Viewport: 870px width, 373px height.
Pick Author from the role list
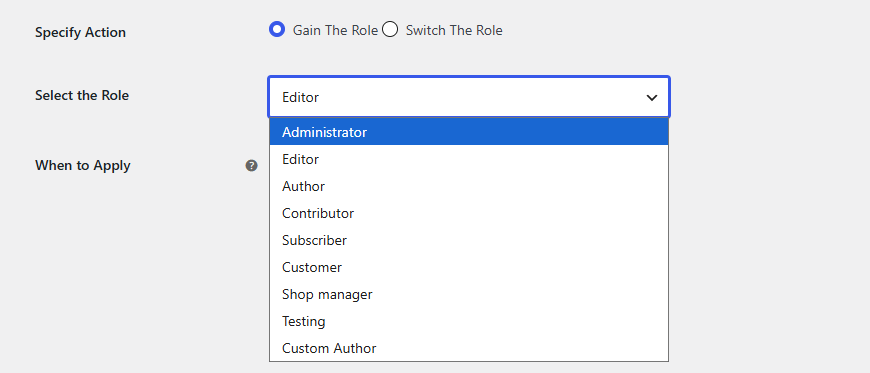(469, 186)
